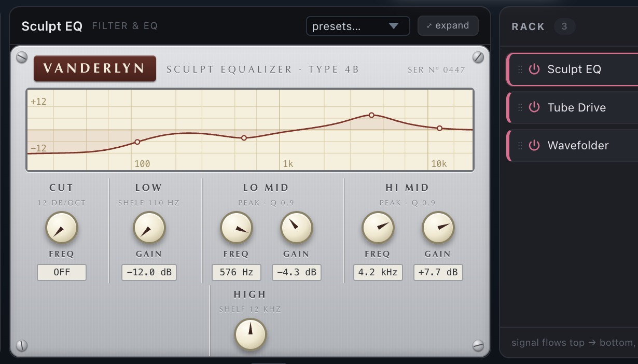Click the CUT frequency knob
638x364 pixels.
coord(62,228)
